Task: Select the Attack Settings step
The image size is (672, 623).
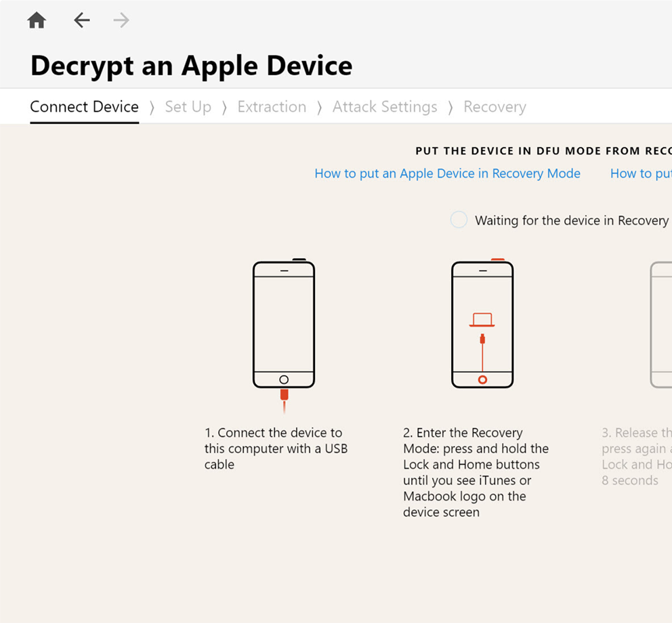Action: 385,107
